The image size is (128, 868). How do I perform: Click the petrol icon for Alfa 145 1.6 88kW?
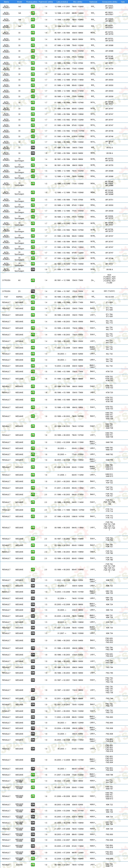[x=33, y=13]
